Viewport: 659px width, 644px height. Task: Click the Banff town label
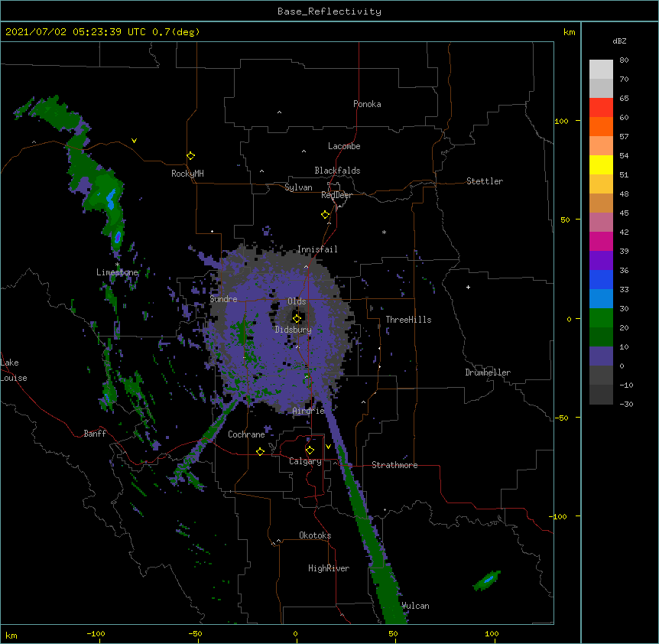(95, 434)
